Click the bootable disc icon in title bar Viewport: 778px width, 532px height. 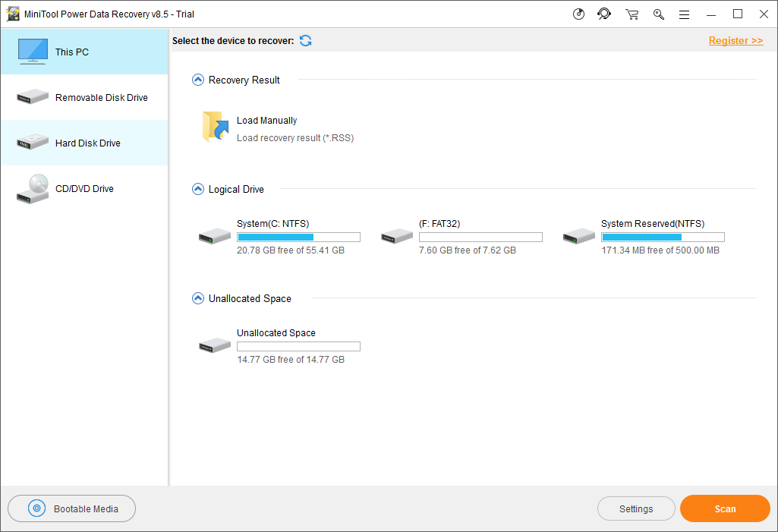point(579,14)
